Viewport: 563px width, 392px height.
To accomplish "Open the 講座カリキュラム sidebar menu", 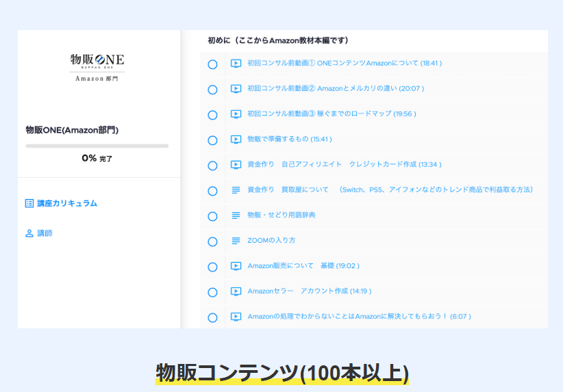I will (x=66, y=203).
